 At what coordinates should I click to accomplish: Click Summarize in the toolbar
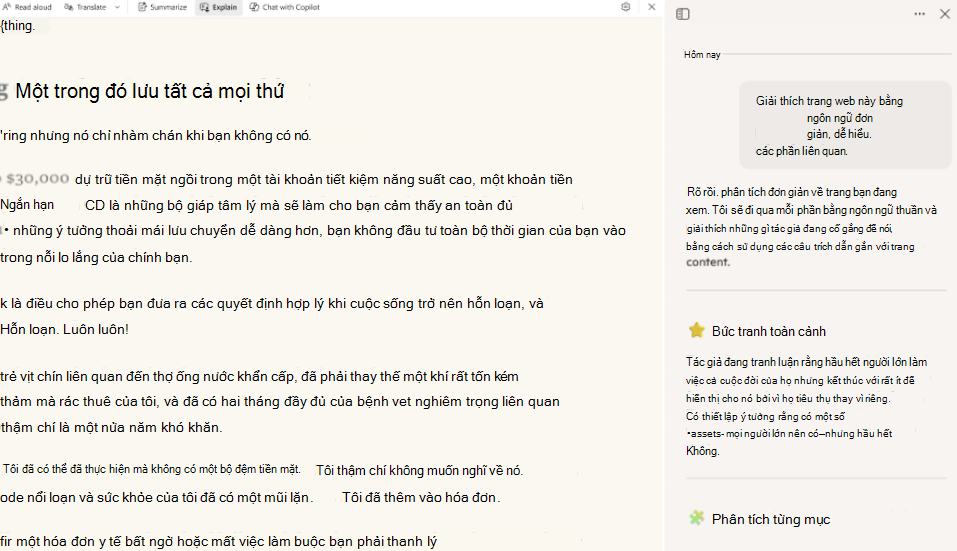pos(162,7)
